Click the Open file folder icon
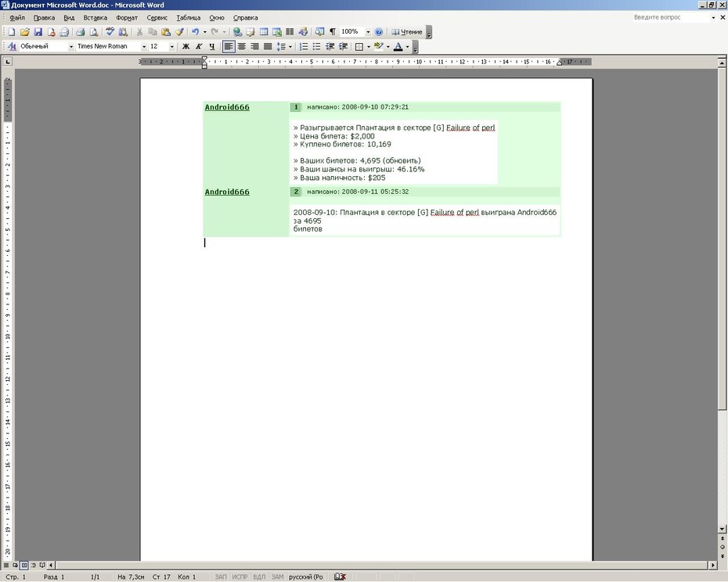This screenshot has height=582, width=728. pyautogui.click(x=25, y=32)
